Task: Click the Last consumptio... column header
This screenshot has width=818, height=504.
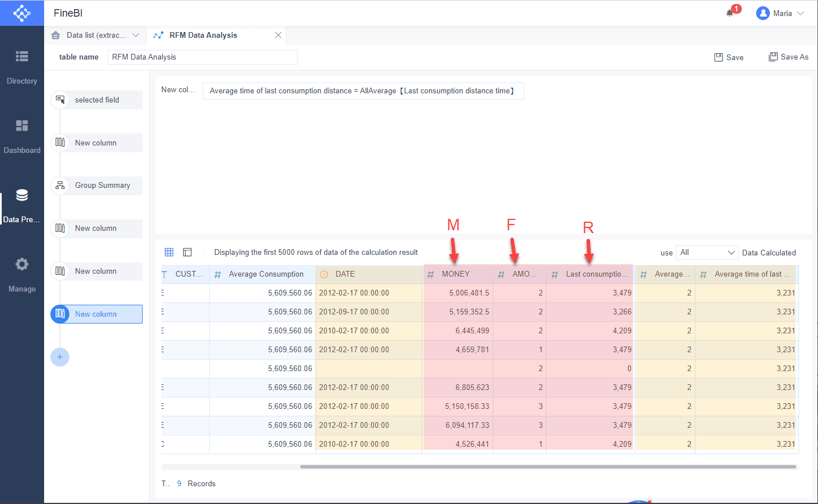Action: (590, 274)
